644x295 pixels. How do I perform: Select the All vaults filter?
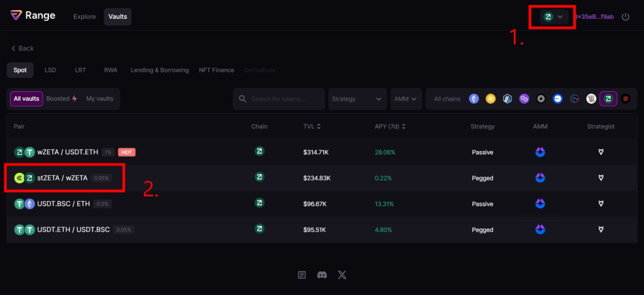pos(26,99)
